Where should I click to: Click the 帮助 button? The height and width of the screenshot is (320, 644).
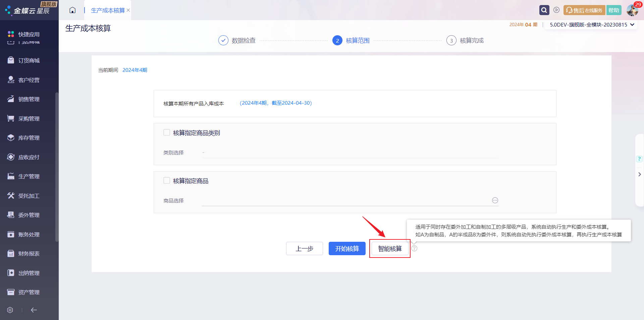click(614, 10)
